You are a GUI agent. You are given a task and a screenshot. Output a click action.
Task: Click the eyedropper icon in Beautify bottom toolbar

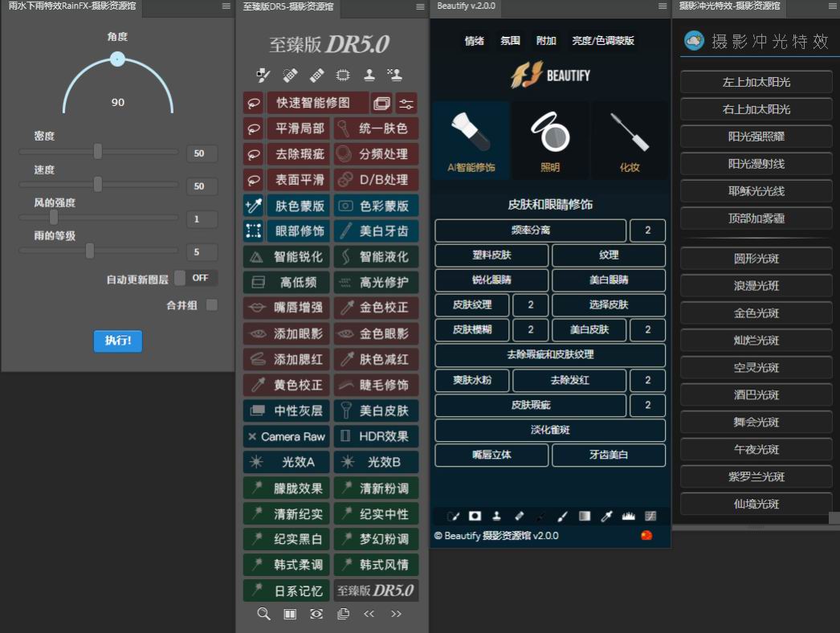(x=606, y=516)
